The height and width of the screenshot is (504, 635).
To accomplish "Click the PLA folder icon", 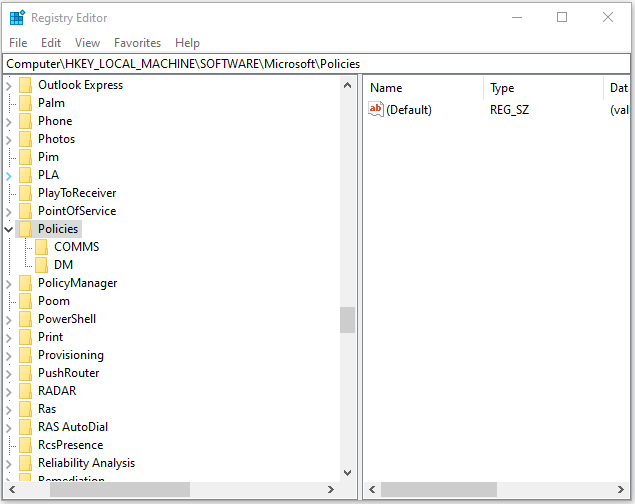I will point(26,175).
